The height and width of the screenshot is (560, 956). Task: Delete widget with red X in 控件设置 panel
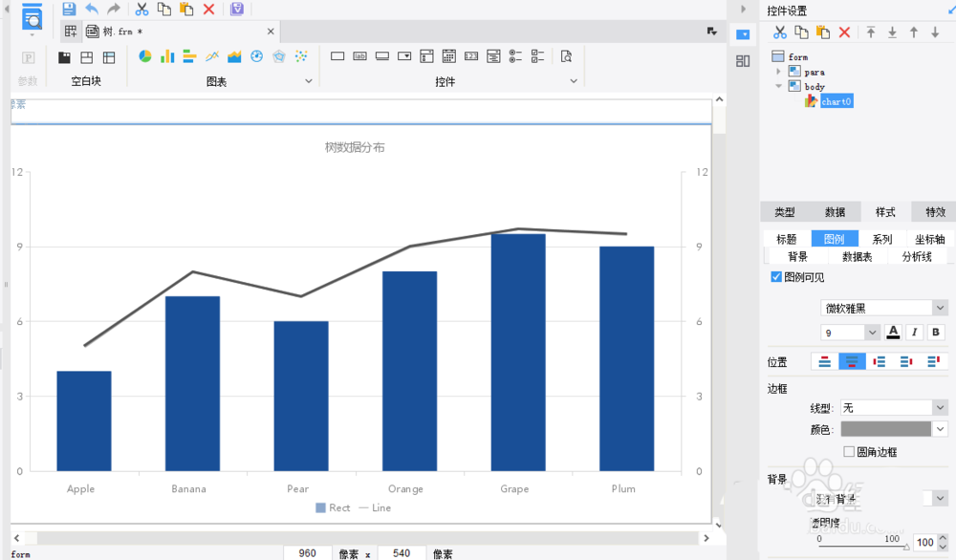pyautogui.click(x=844, y=32)
